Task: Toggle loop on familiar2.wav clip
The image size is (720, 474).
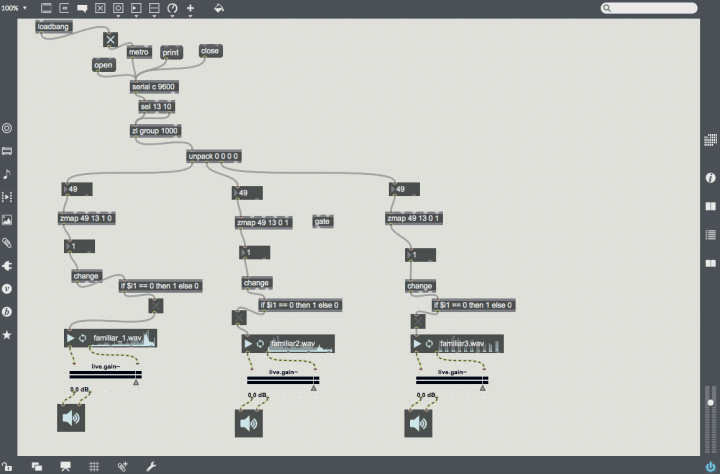Action: [x=260, y=344]
